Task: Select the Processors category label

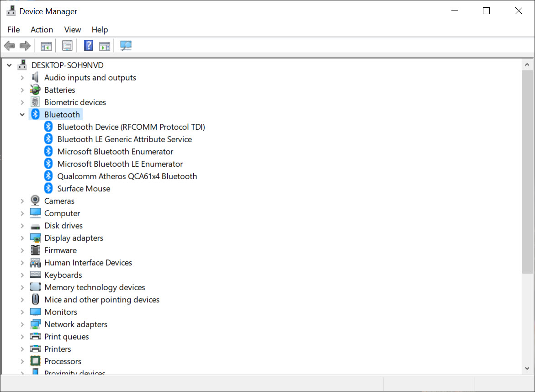Action: [x=63, y=361]
